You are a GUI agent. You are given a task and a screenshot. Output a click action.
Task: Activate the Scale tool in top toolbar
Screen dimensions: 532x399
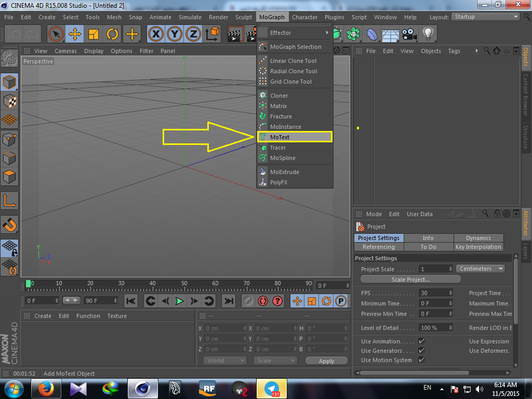pos(94,34)
